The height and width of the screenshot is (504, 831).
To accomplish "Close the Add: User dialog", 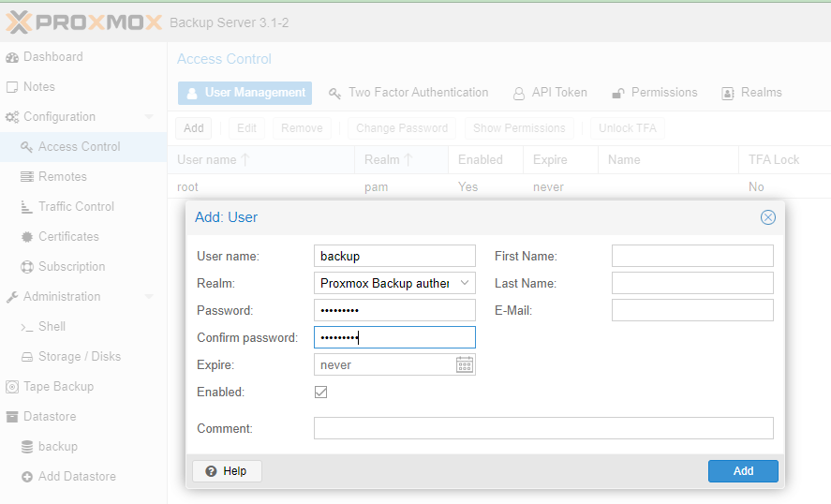I will click(x=768, y=217).
